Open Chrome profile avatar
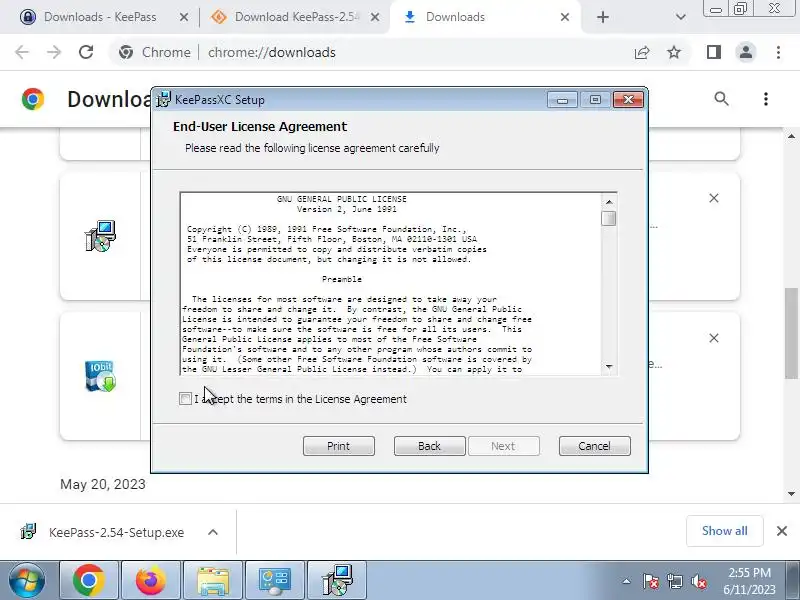This screenshot has height=600, width=800. coord(746,52)
